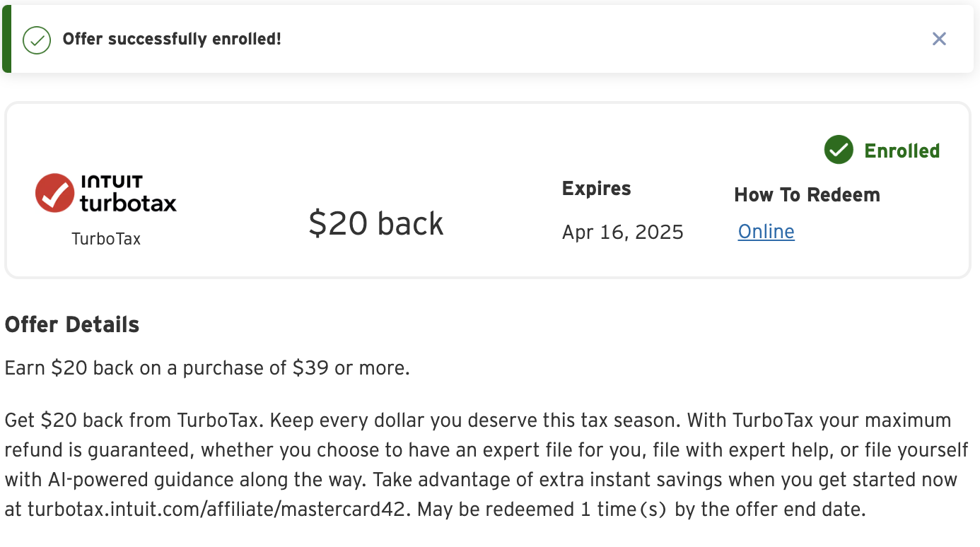Select the '$20 back' offer amount text

[376, 223]
